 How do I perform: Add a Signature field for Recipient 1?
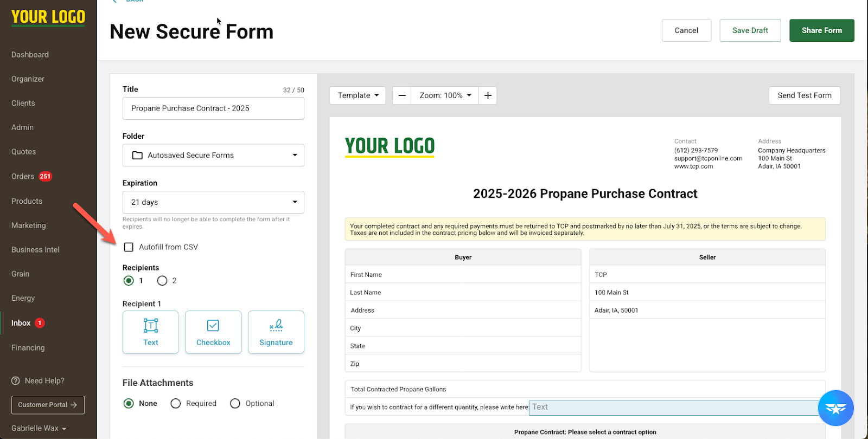coord(276,332)
